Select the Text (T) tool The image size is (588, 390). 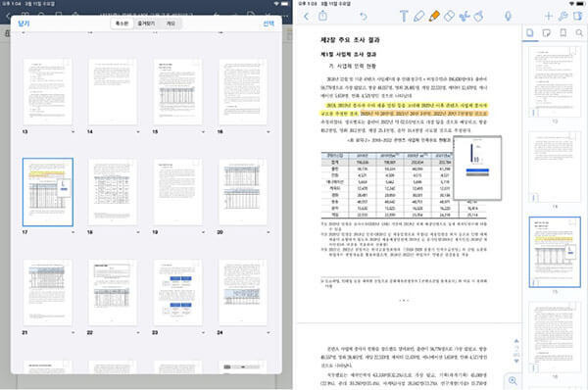click(404, 16)
